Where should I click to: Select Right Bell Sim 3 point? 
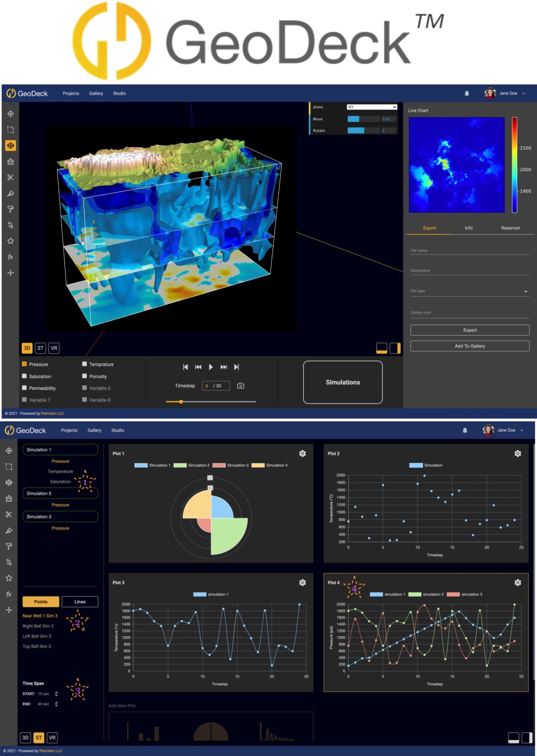pos(38,626)
